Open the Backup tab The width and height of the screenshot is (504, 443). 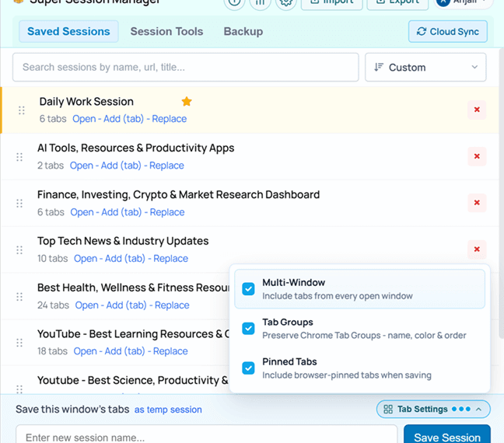click(x=243, y=32)
